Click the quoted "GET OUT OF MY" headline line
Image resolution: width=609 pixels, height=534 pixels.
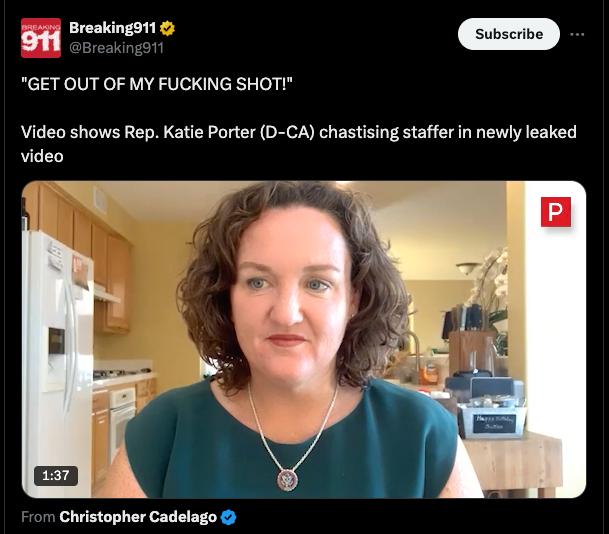157,84
